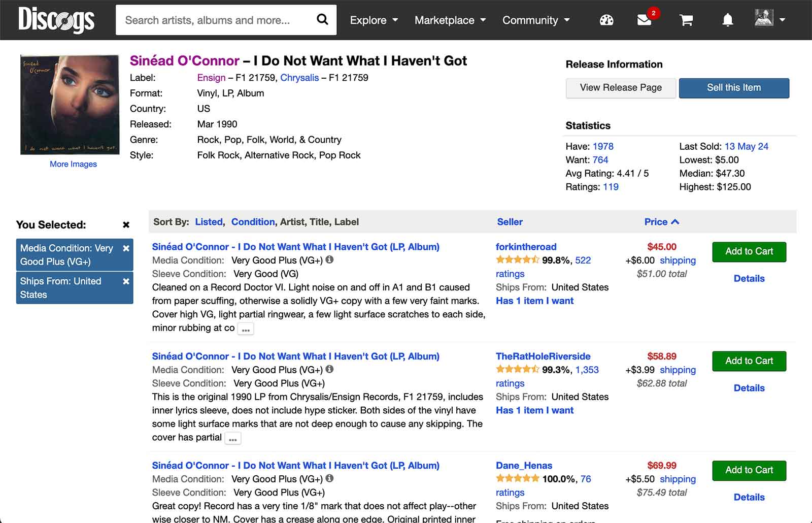Add the $45.00 listing to cart

[749, 252]
